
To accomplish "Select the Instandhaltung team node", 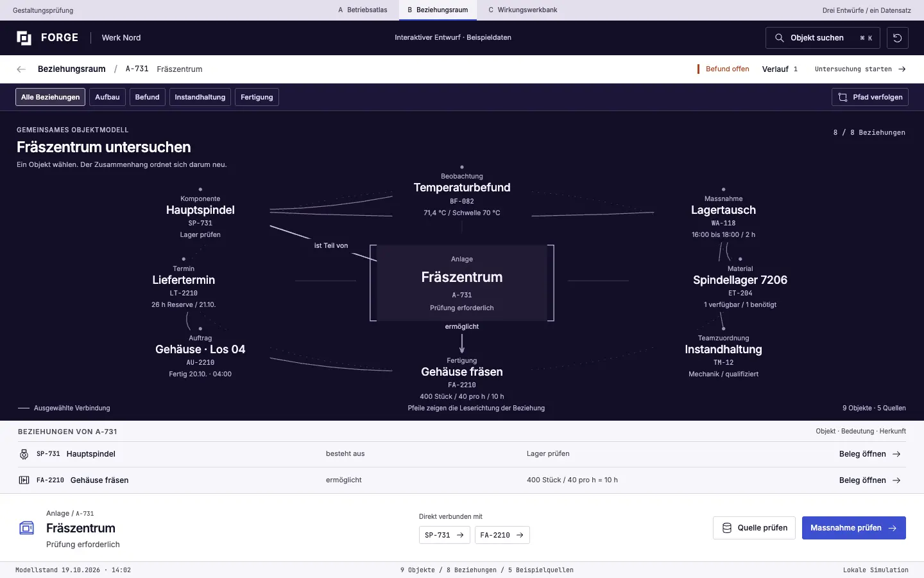I will click(x=723, y=353).
